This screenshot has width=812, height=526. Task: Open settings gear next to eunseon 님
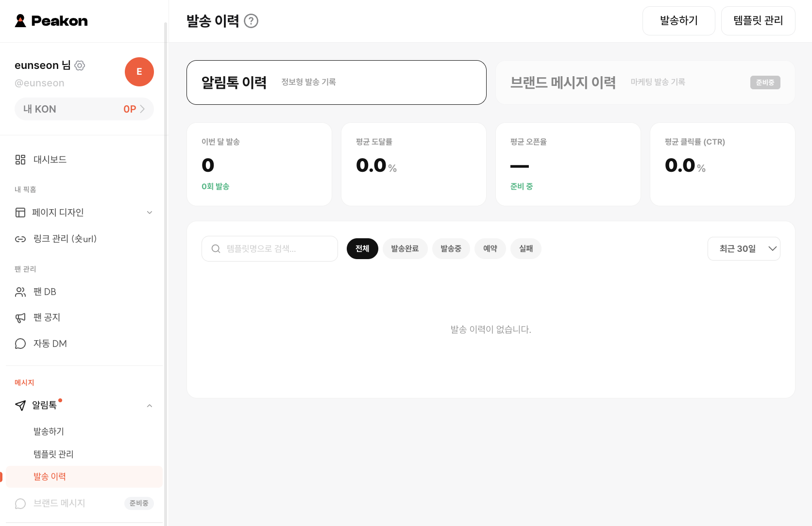point(80,66)
